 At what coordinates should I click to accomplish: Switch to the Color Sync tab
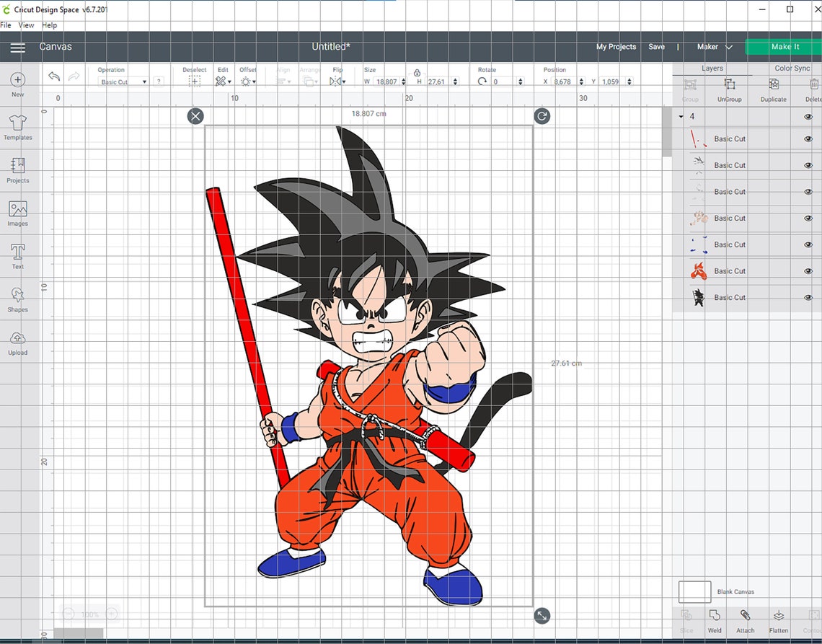[x=792, y=69]
